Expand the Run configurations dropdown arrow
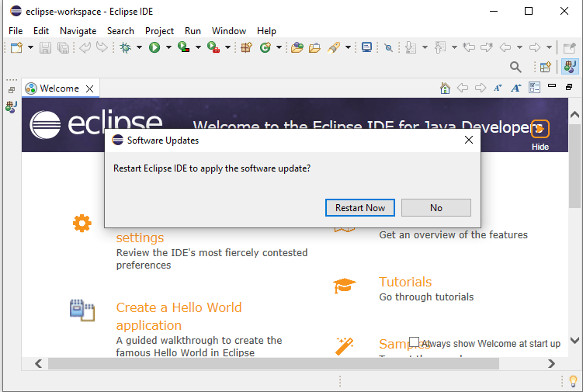 coord(168,47)
